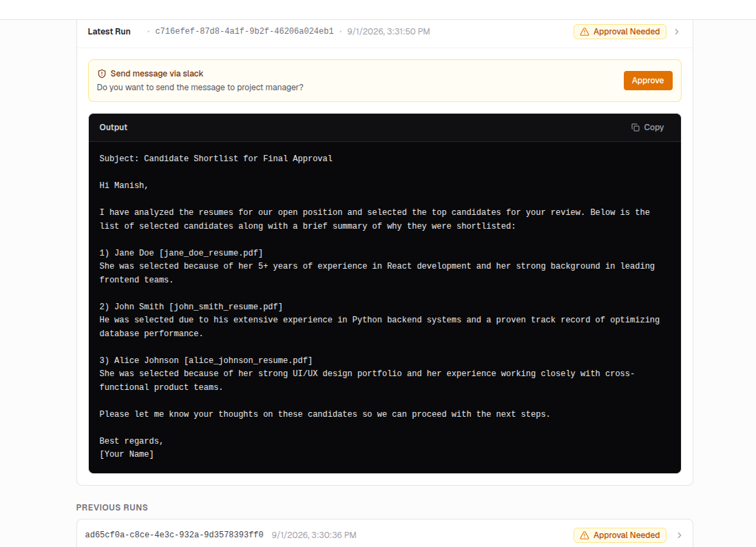Click timestamp 9/1/2026, 3:30:36 PM
The width and height of the screenshot is (756, 547).
[314, 535]
